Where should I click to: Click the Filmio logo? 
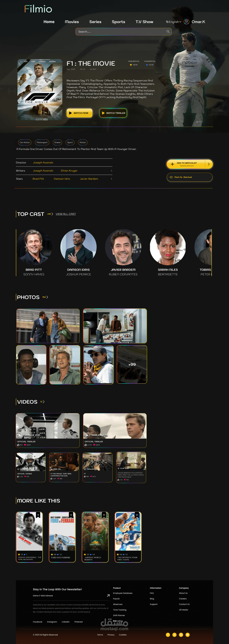[38, 9]
